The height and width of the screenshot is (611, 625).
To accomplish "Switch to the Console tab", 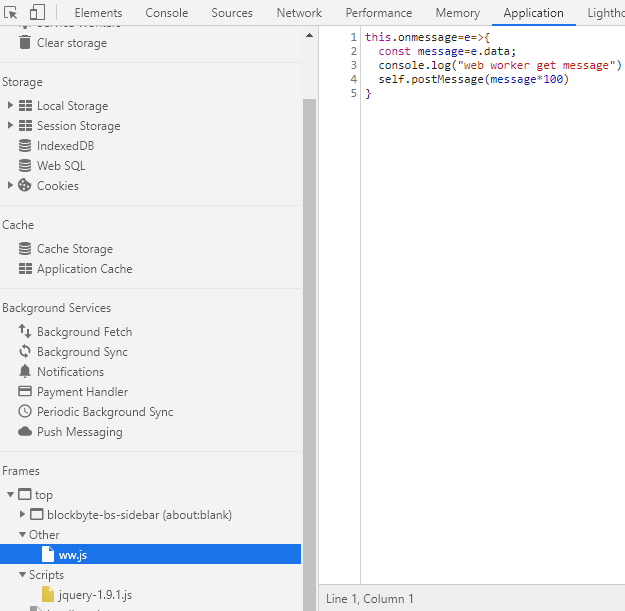I will click(x=166, y=13).
